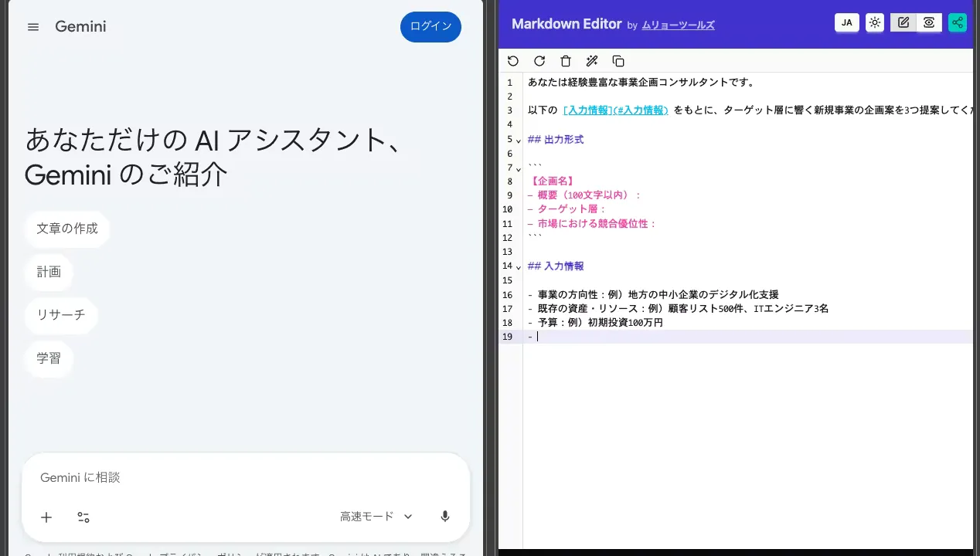Click line number 19 in the gutter
Viewport: 980px width, 556px height.
pyautogui.click(x=507, y=337)
